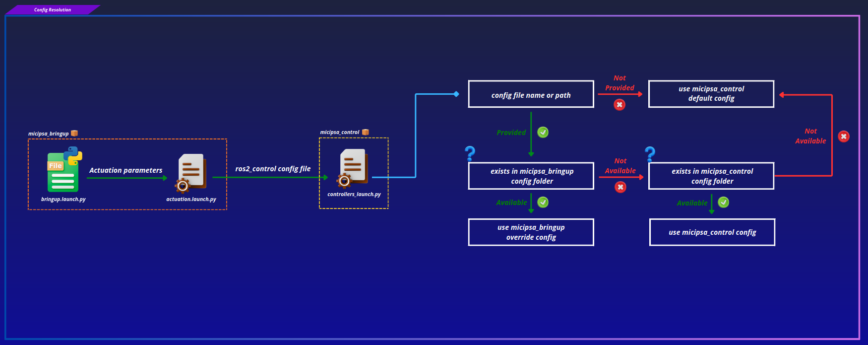Click the red X beside the return line to default config
This screenshot has height=345, width=868.
tap(844, 137)
